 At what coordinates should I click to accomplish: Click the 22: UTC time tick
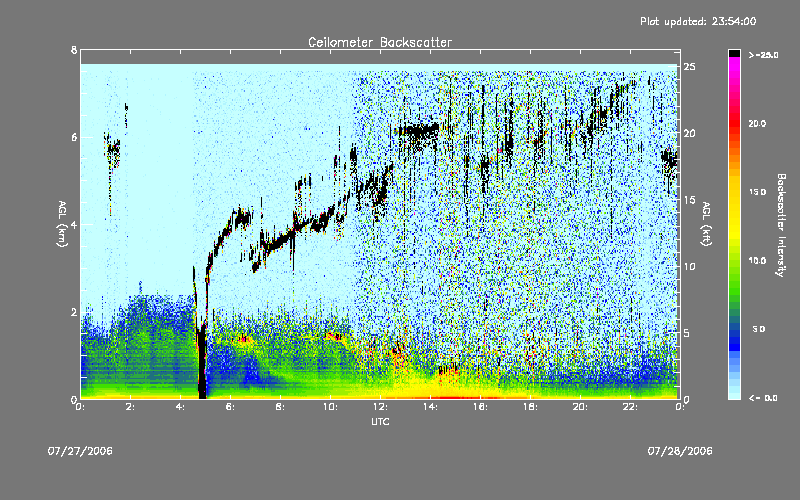click(630, 407)
